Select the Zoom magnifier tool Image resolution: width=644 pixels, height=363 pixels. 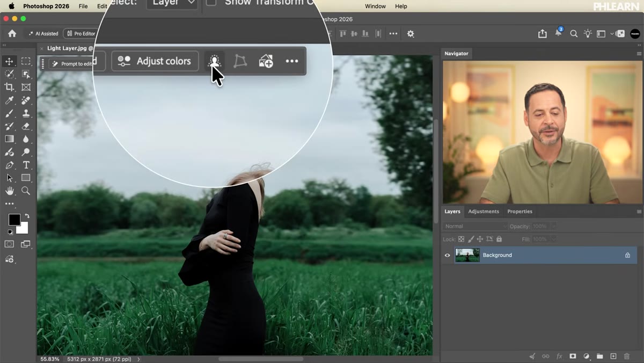click(x=26, y=191)
